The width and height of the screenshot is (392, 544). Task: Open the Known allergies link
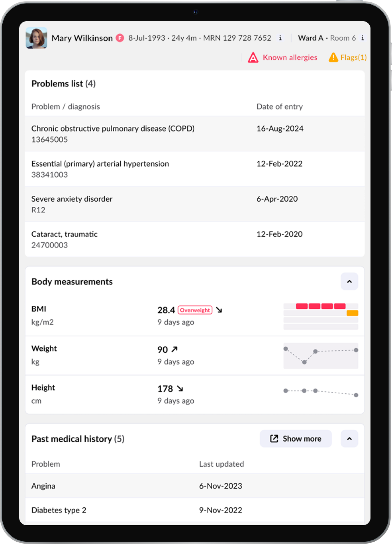point(290,58)
